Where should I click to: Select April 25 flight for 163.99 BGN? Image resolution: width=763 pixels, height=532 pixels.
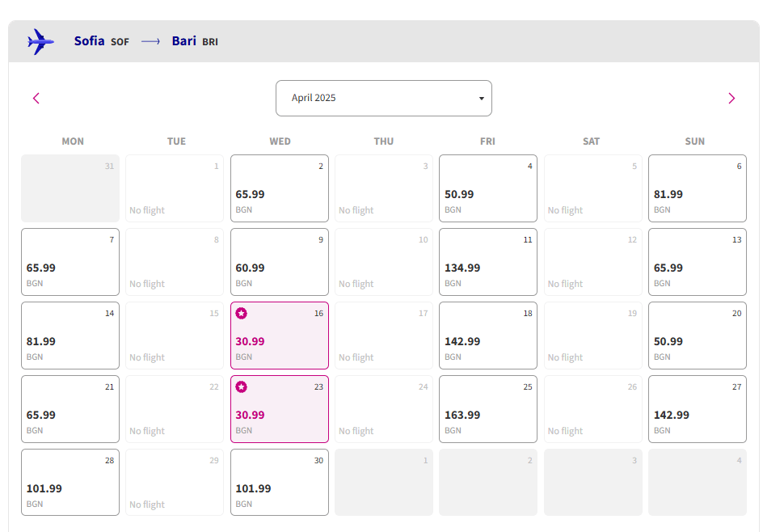point(488,409)
